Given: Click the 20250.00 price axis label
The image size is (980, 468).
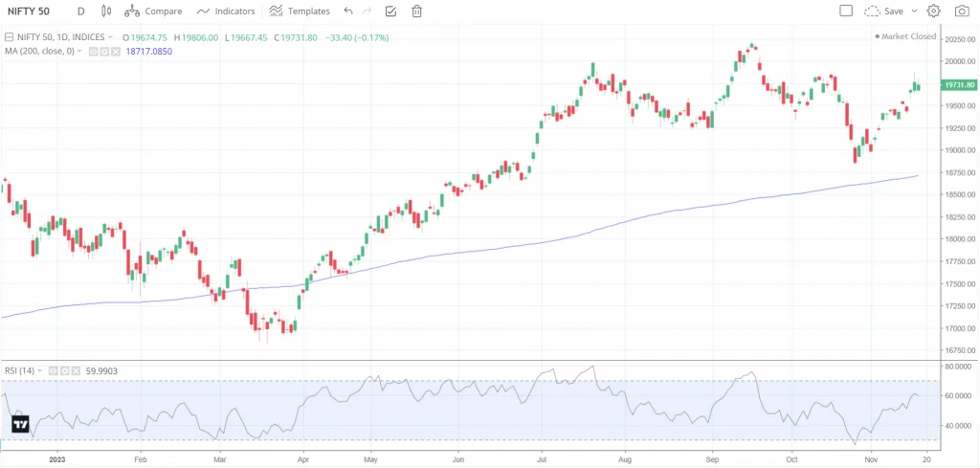Looking at the screenshot, I should pyautogui.click(x=959, y=39).
